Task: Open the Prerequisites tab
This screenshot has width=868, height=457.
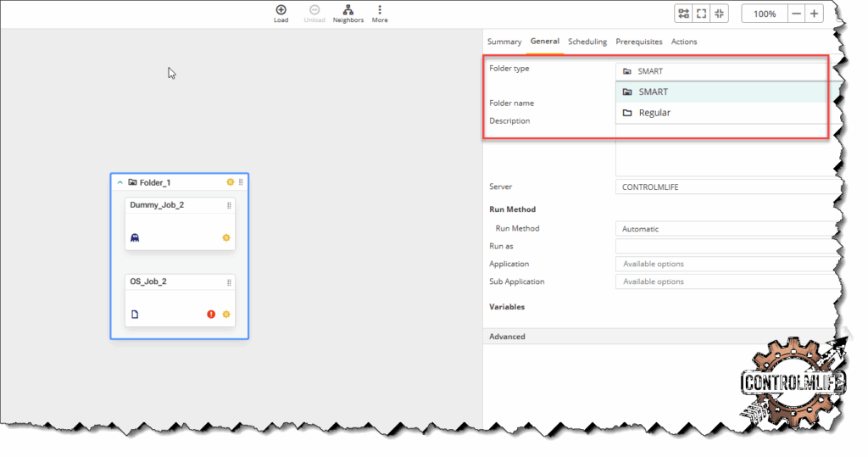Action: tap(639, 42)
